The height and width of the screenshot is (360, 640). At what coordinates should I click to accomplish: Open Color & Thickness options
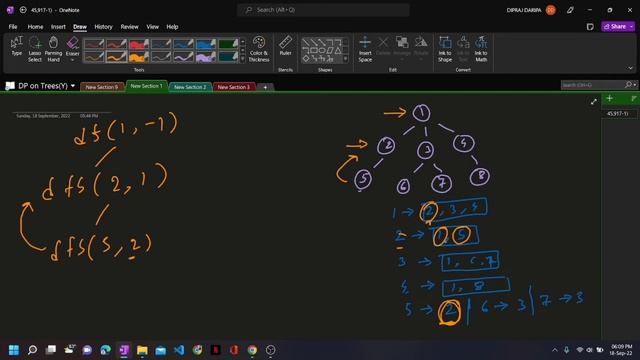(259, 48)
